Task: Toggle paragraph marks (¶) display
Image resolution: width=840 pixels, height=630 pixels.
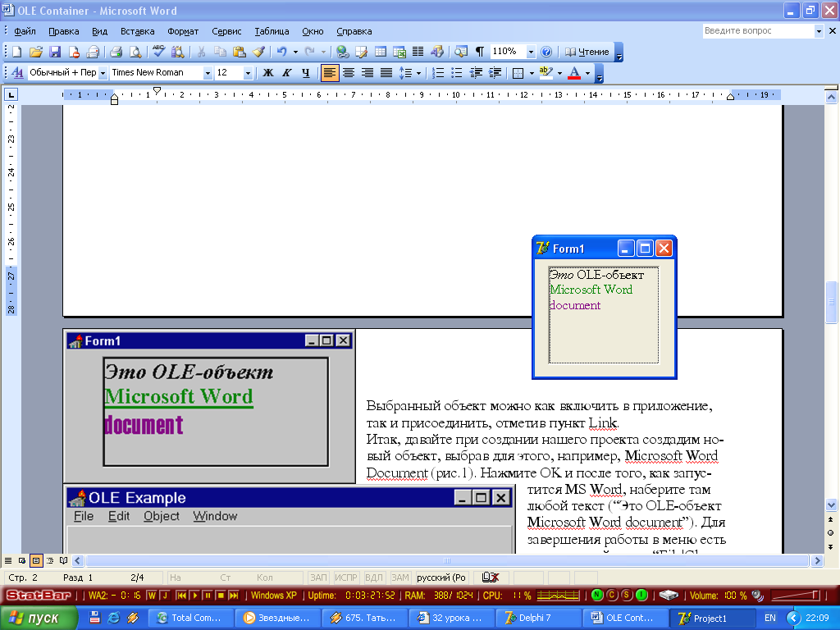Action: (x=480, y=52)
